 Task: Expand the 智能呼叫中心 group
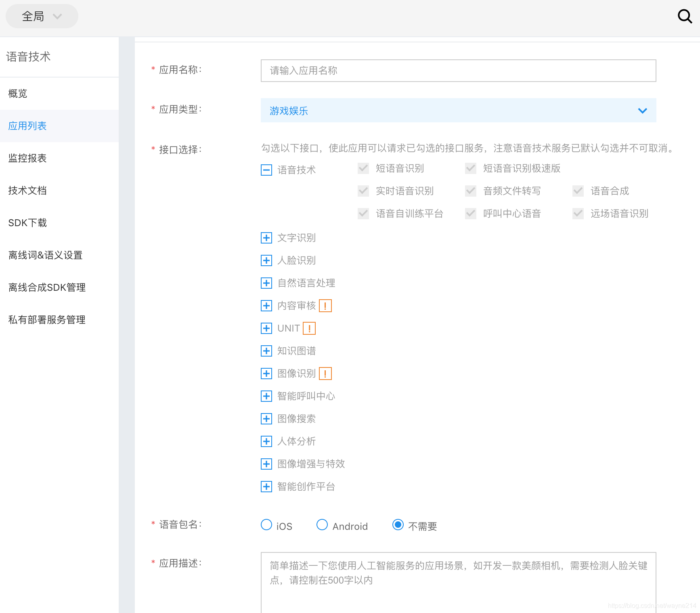coord(266,396)
